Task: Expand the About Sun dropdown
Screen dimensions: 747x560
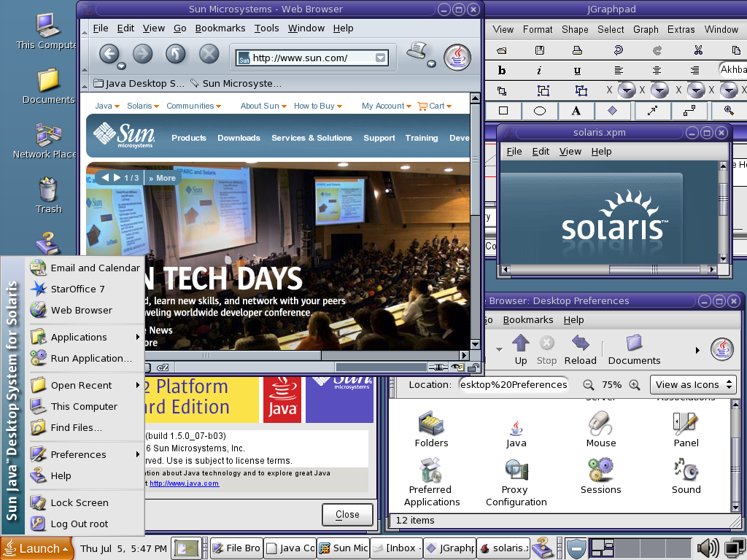Action: coord(263,106)
